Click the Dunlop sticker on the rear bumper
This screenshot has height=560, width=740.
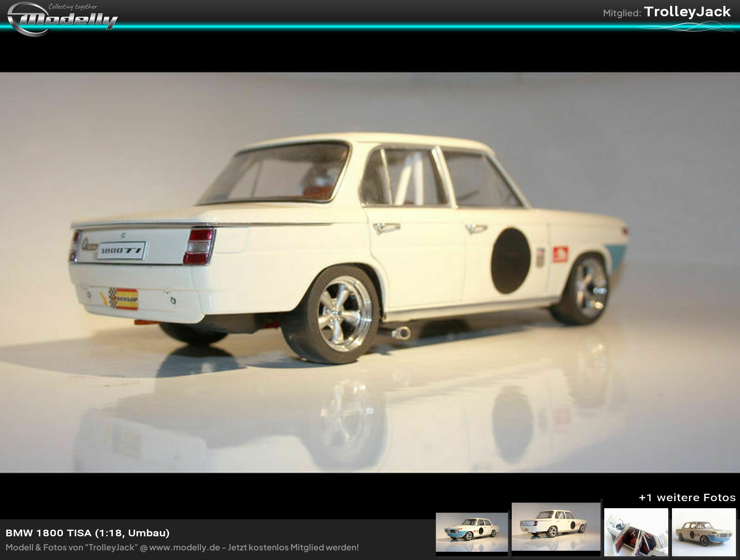tap(124, 298)
